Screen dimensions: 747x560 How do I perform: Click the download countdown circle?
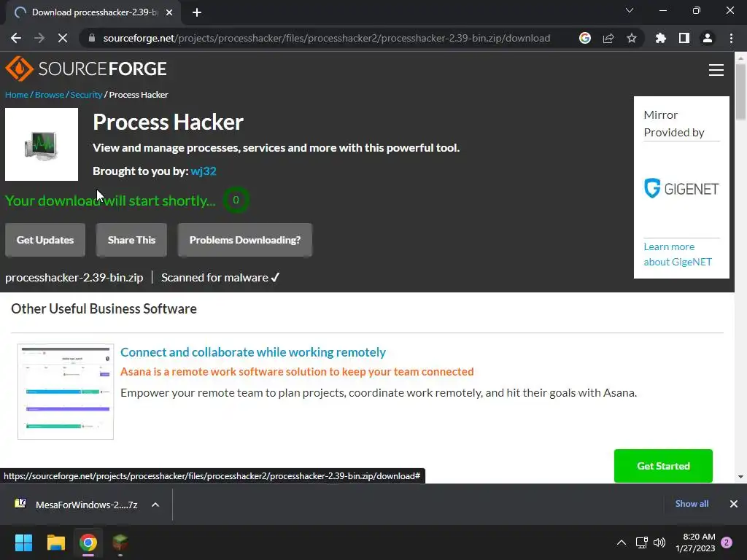(236, 200)
